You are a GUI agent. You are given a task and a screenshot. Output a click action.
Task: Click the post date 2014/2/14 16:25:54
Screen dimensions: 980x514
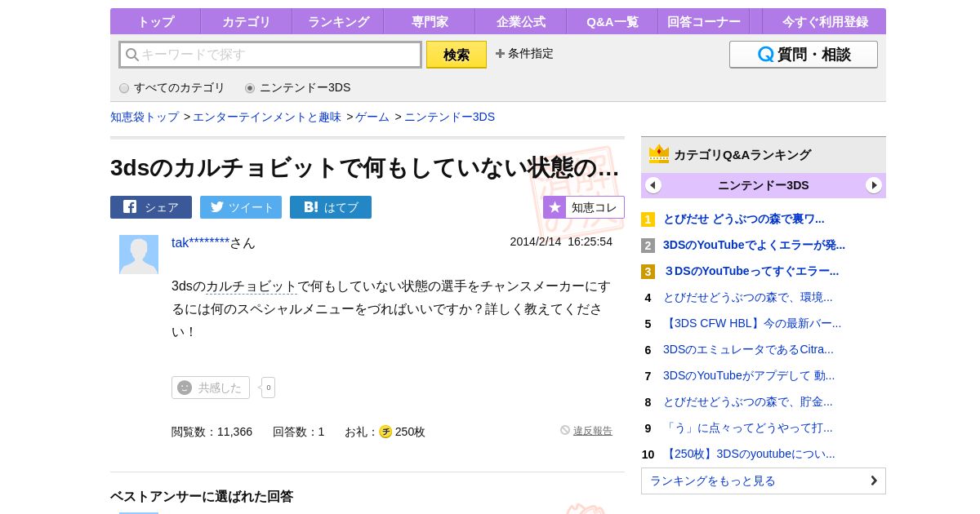click(x=561, y=241)
